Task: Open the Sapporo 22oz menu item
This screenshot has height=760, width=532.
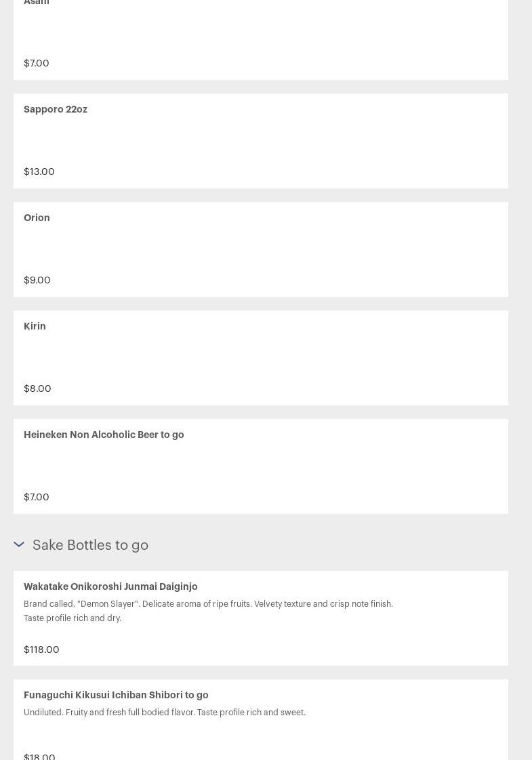Action: (56, 109)
